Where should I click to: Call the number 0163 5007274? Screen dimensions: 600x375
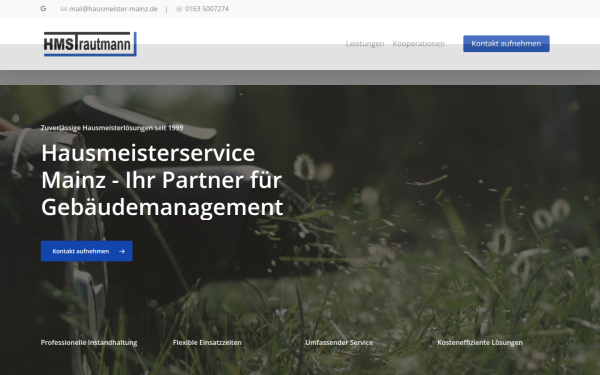pos(207,9)
